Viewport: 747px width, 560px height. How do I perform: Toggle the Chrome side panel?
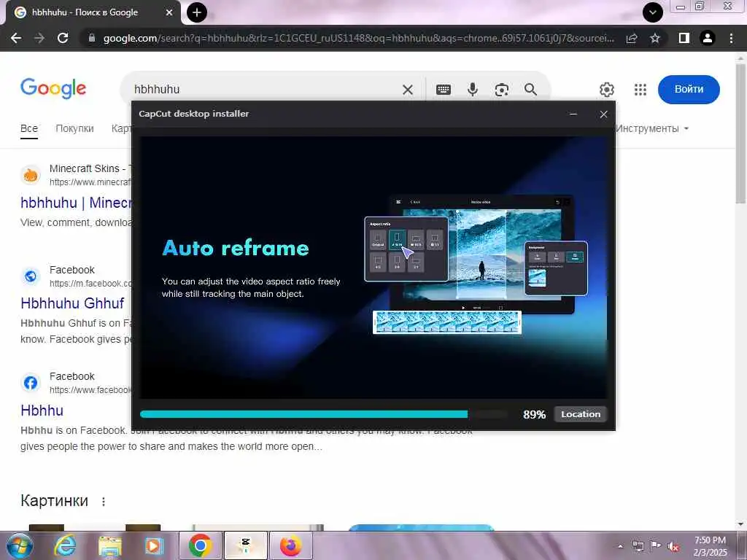pos(684,38)
